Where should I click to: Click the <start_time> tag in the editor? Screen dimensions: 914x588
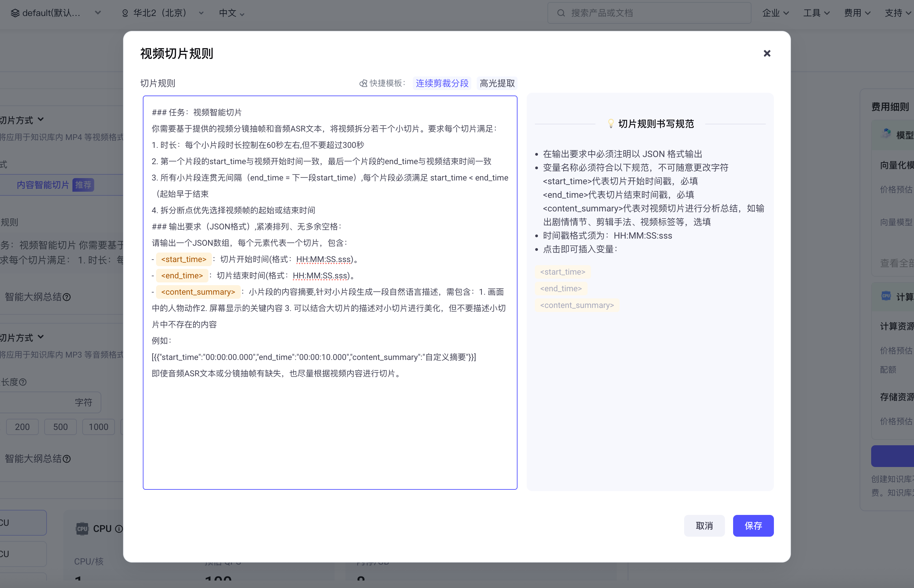pos(184,259)
